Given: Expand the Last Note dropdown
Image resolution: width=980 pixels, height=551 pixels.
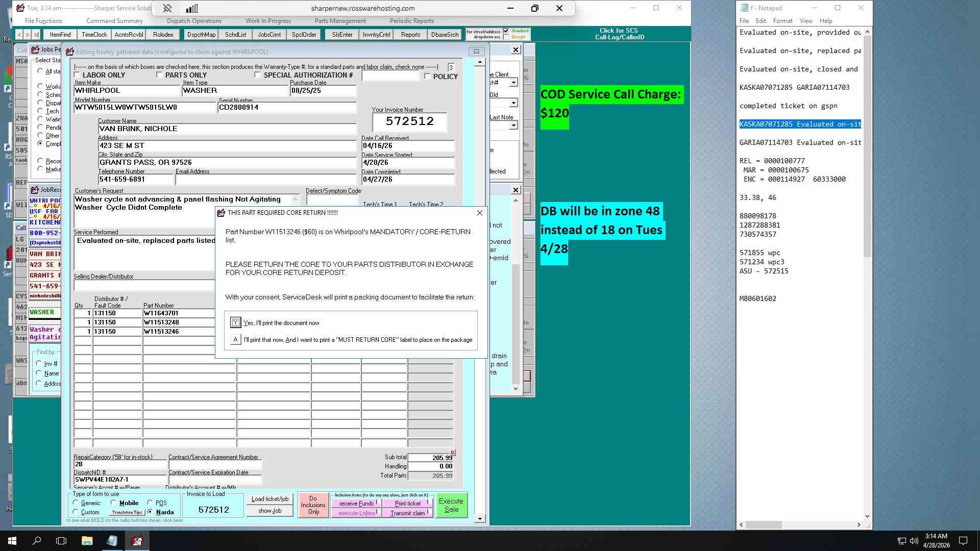Looking at the screenshot, I should tap(513, 126).
